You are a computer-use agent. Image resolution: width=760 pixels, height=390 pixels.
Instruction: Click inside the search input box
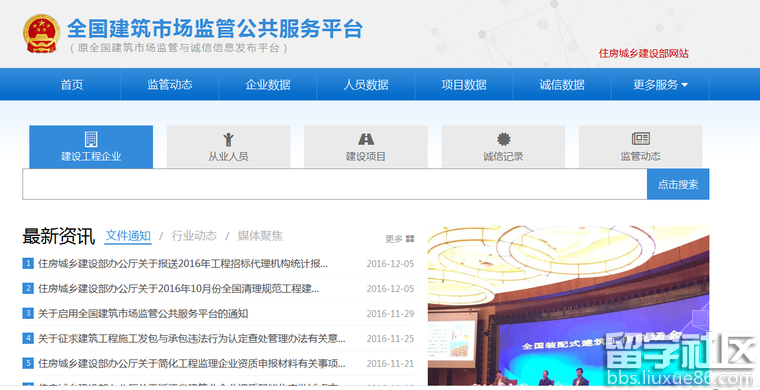click(x=334, y=184)
